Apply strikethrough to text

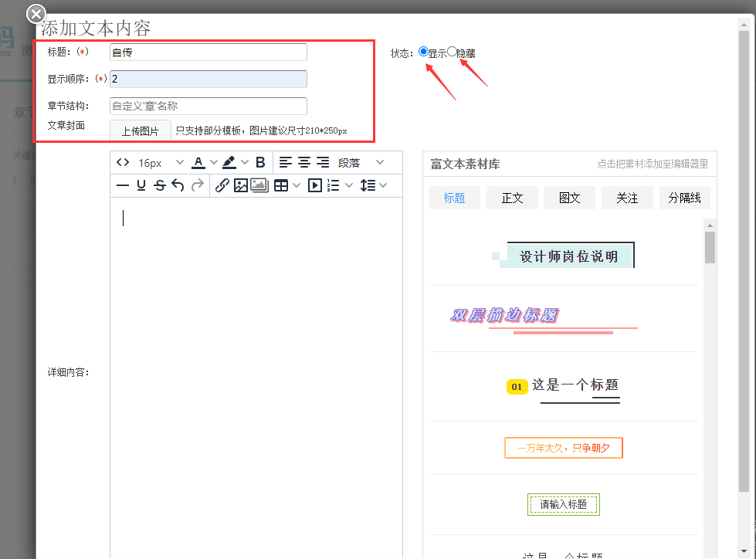click(x=159, y=185)
